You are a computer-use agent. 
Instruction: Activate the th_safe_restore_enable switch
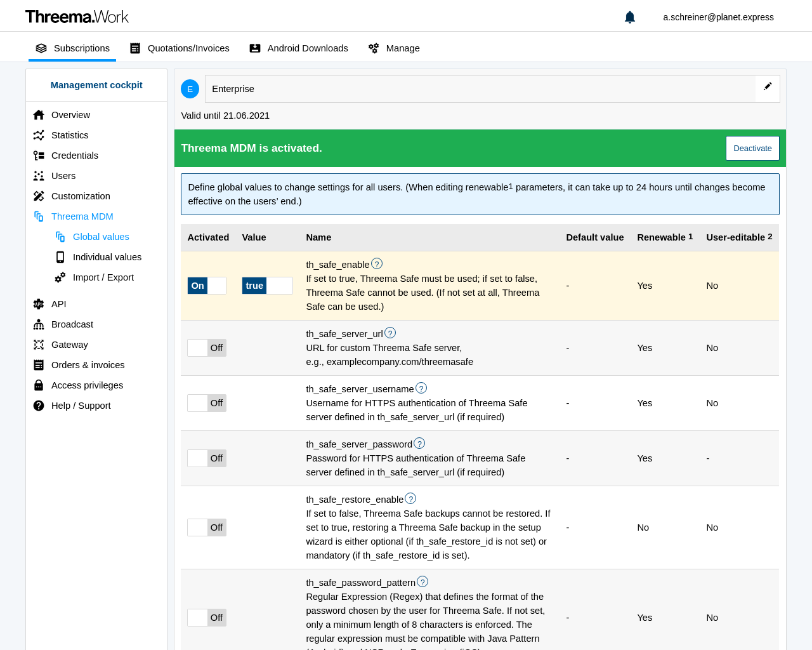pos(207,527)
